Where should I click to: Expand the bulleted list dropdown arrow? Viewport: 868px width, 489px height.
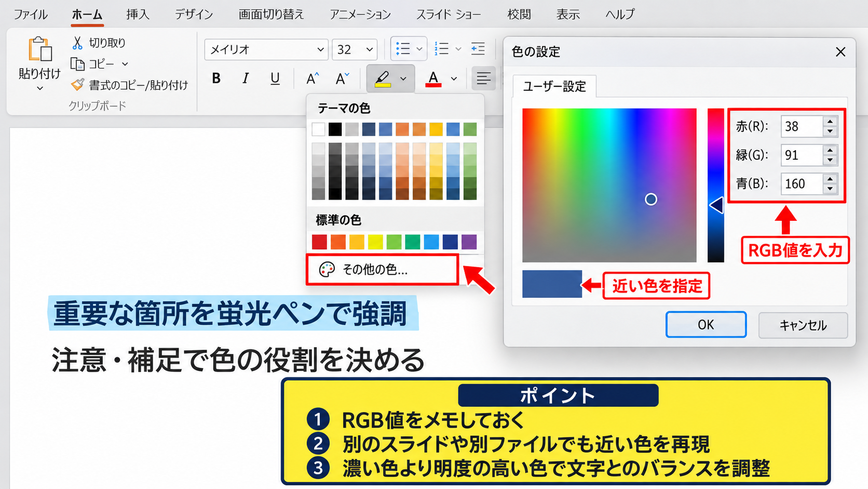tap(419, 49)
